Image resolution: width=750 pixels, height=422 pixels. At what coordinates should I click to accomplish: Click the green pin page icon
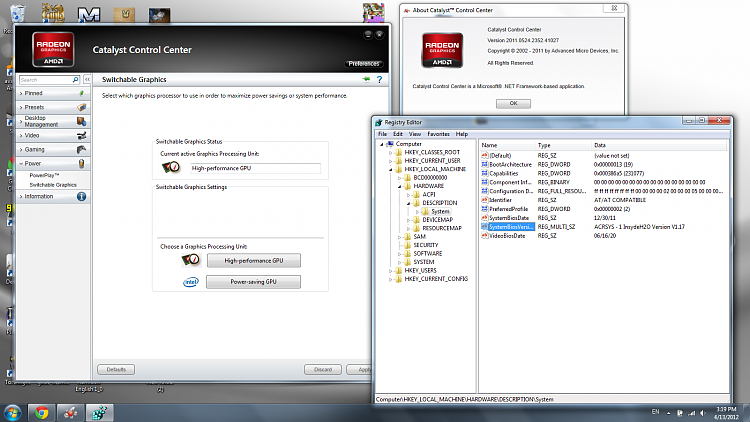point(366,79)
